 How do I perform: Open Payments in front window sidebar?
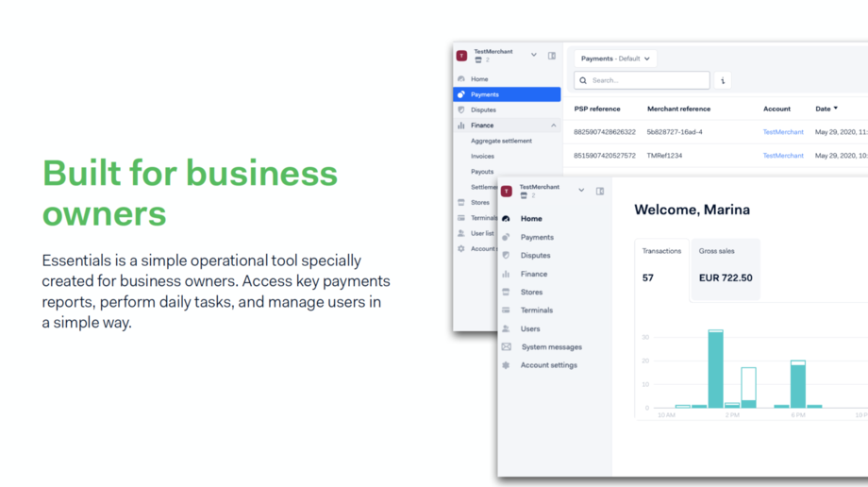[537, 237]
